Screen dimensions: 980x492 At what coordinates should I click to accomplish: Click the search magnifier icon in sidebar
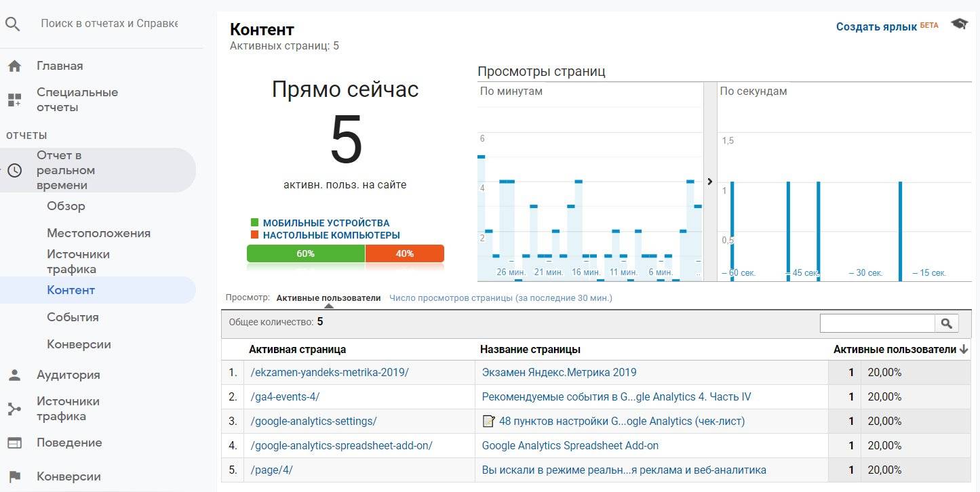coord(13,24)
